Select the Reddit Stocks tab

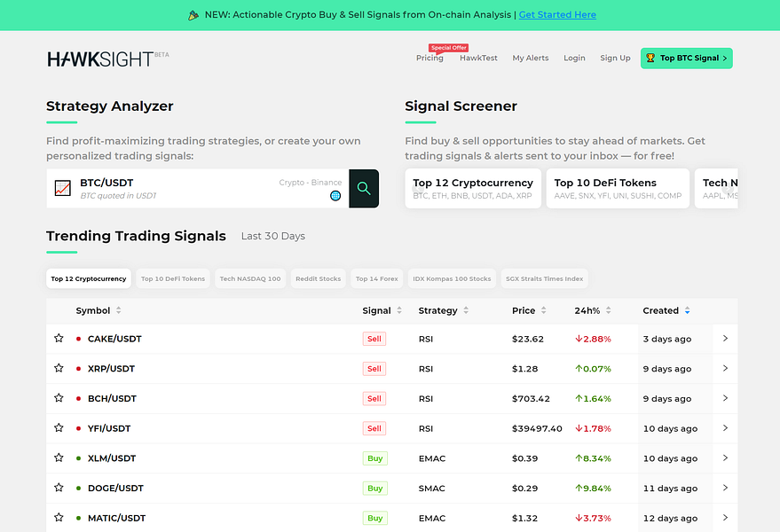point(318,278)
